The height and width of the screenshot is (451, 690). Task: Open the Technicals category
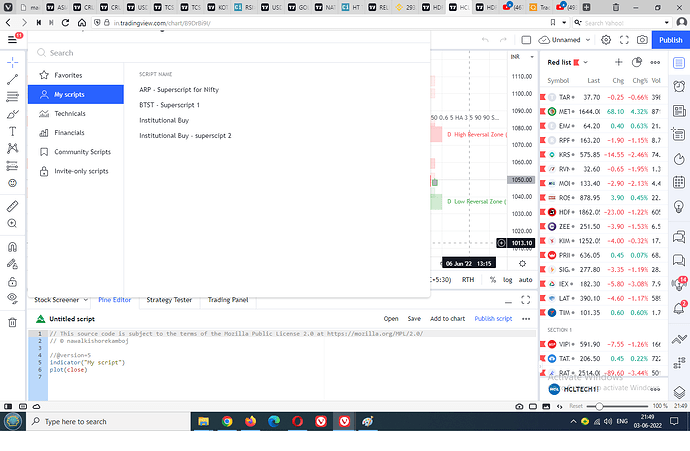point(76,114)
